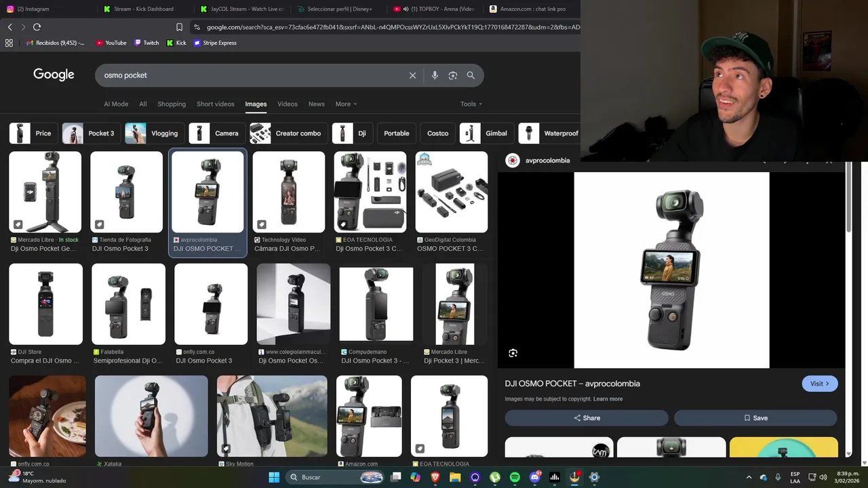868x488 pixels.
Task: Switch to the Short videos results tab
Action: pos(215,104)
